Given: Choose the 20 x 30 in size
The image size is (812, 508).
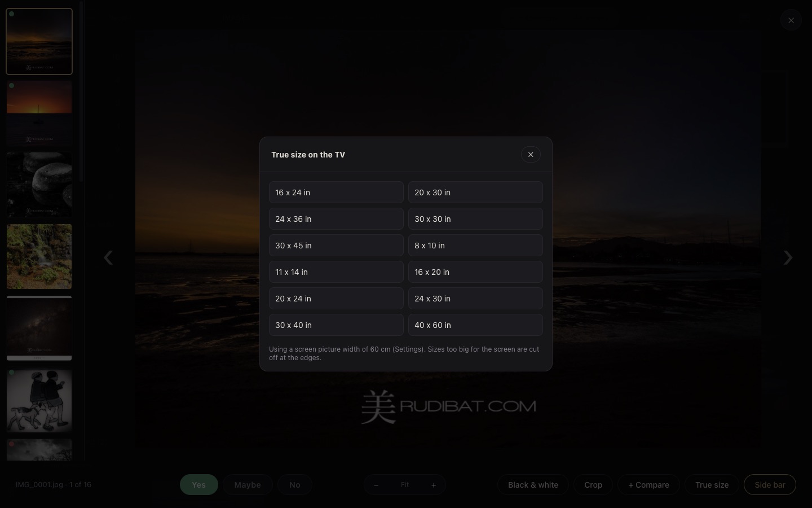Looking at the screenshot, I should coord(475,192).
